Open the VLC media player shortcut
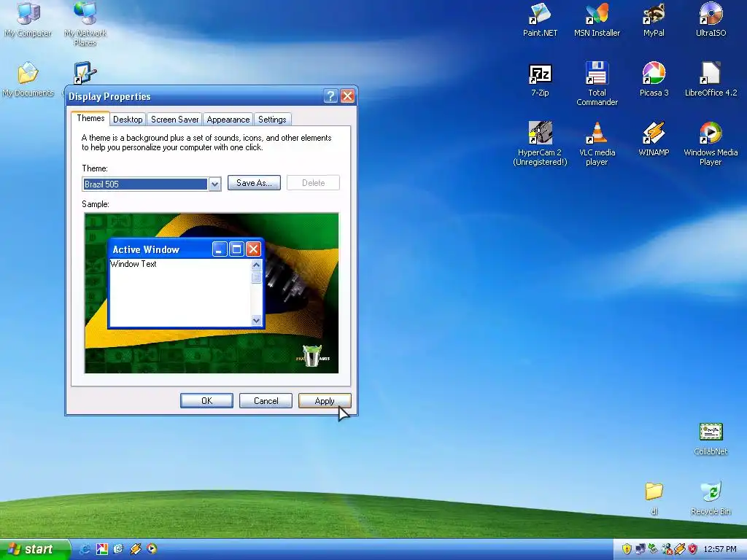 click(x=597, y=144)
